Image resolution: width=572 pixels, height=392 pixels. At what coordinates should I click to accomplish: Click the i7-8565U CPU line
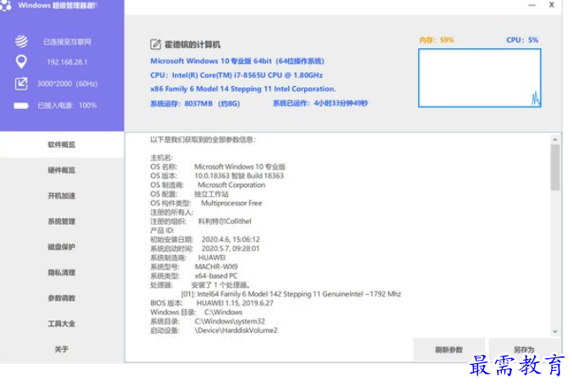(237, 75)
